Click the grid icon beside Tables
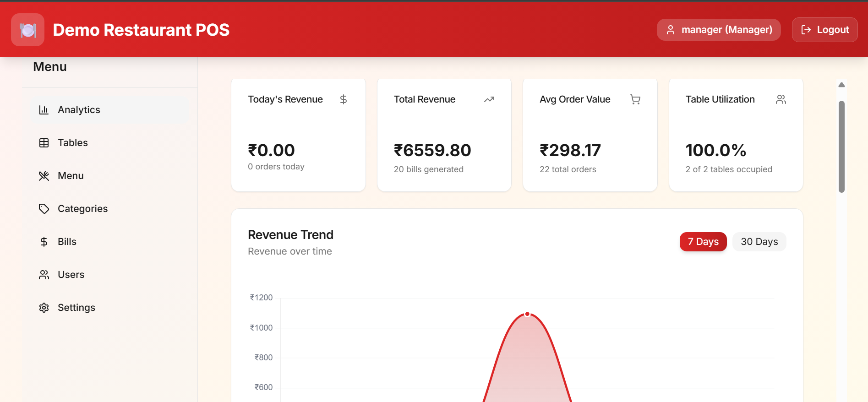This screenshot has height=402, width=868. pos(44,143)
